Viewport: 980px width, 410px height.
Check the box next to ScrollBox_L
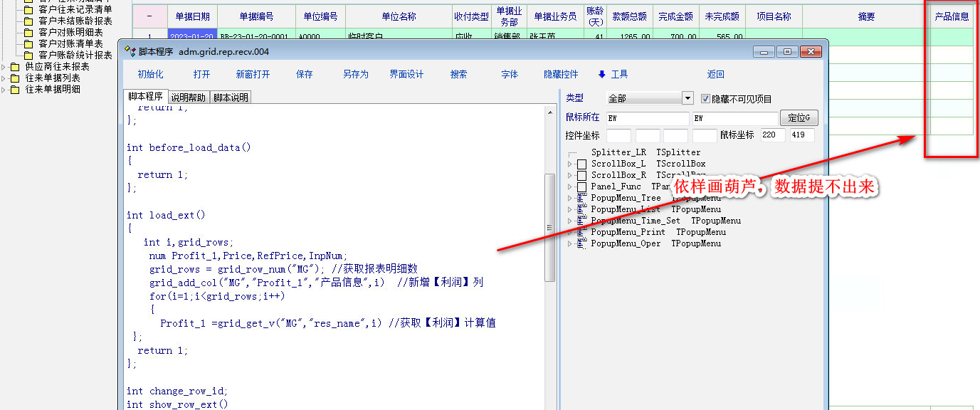581,164
